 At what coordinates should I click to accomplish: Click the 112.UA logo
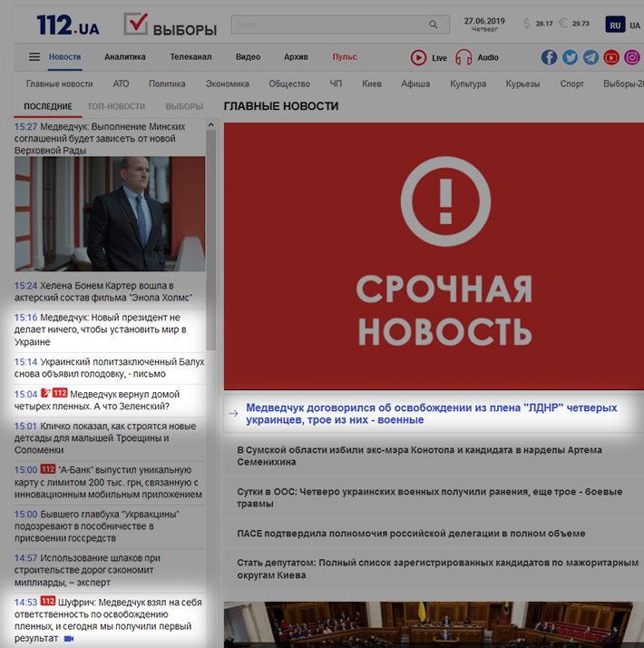tap(70, 25)
